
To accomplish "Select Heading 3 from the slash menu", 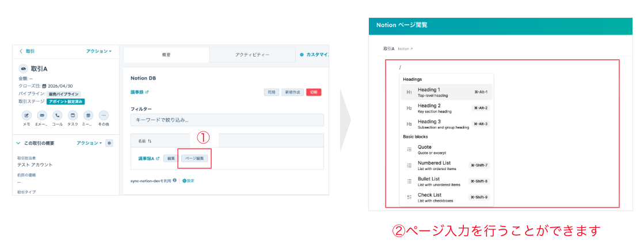I will (x=446, y=124).
